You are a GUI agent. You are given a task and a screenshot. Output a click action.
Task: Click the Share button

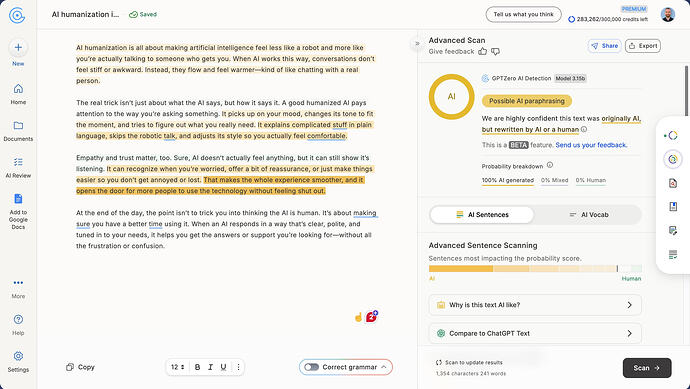[x=604, y=46]
